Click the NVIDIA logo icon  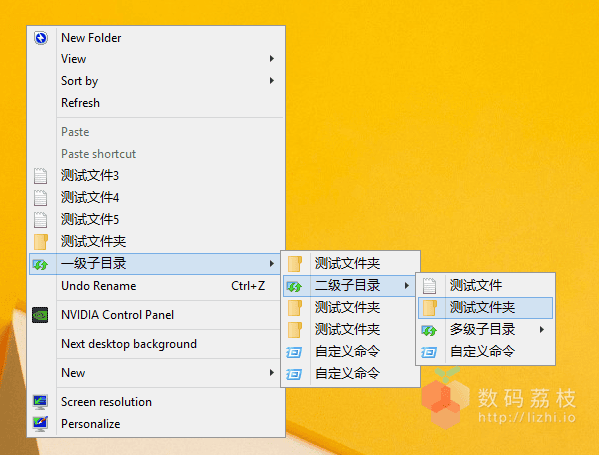coord(40,315)
